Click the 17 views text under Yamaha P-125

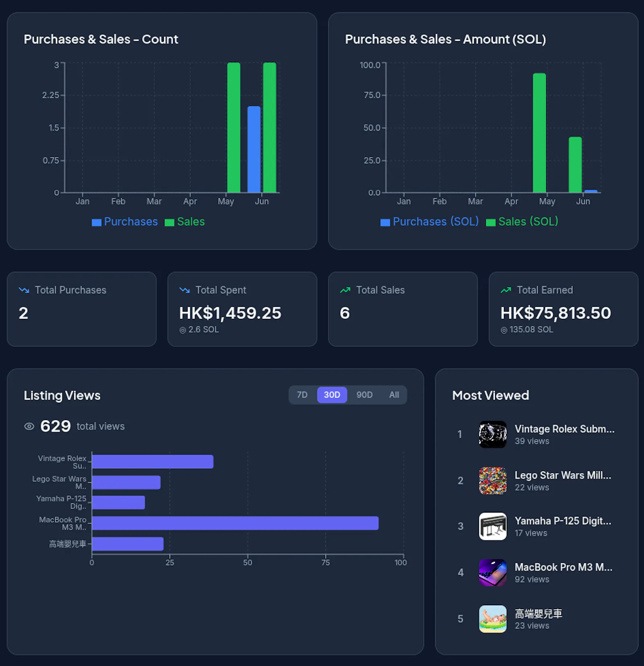[x=531, y=533]
